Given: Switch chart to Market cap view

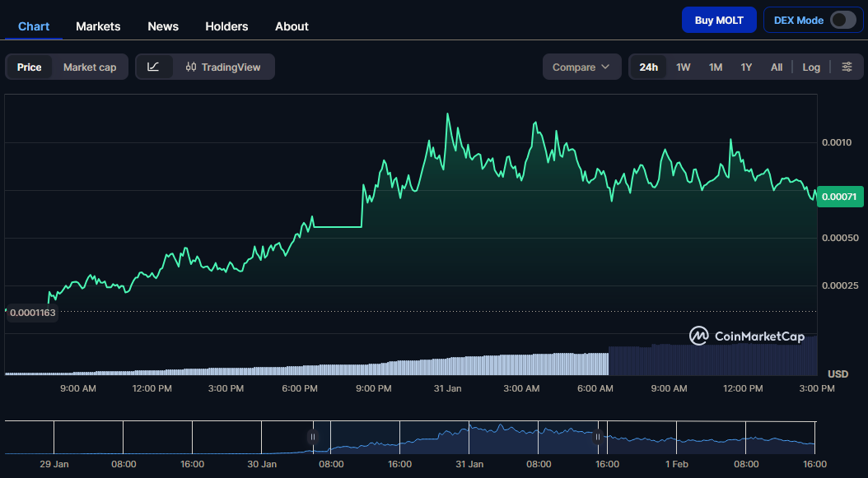Looking at the screenshot, I should (x=90, y=67).
